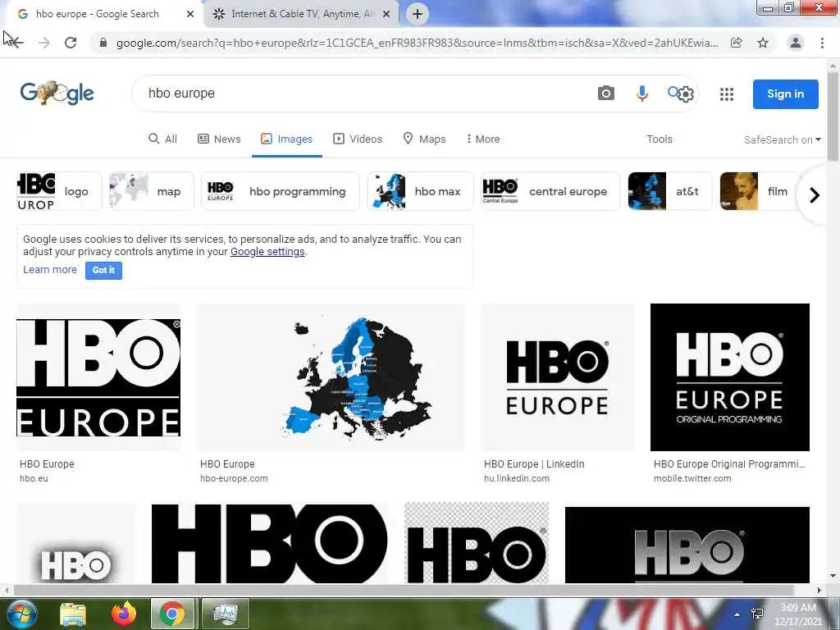840x630 pixels.
Task: Search by image using the camera icon
Action: [606, 94]
